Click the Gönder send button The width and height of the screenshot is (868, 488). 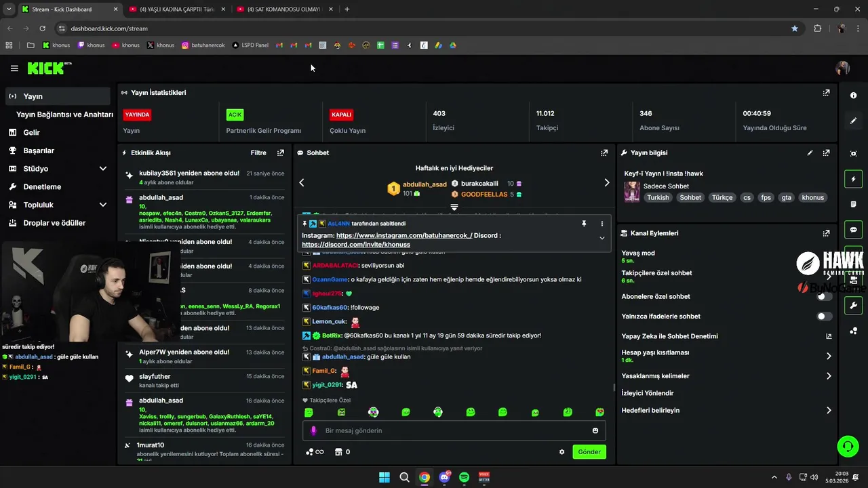[x=589, y=452]
